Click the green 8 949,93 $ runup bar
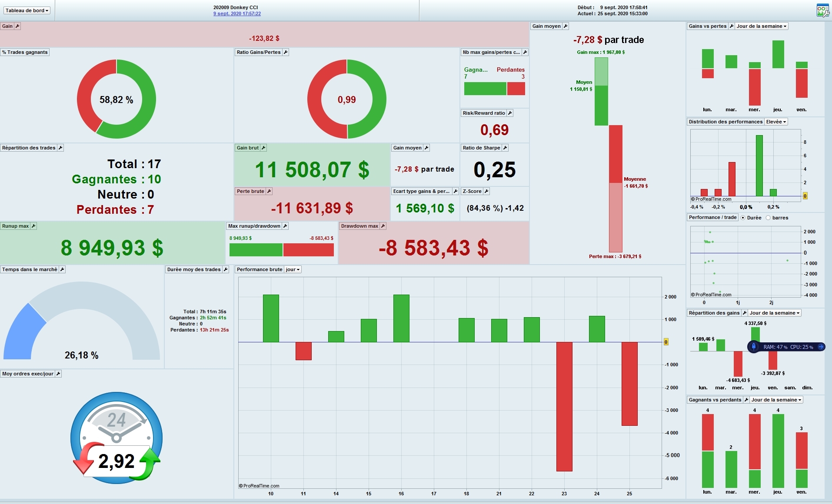The image size is (832, 504). click(256, 250)
